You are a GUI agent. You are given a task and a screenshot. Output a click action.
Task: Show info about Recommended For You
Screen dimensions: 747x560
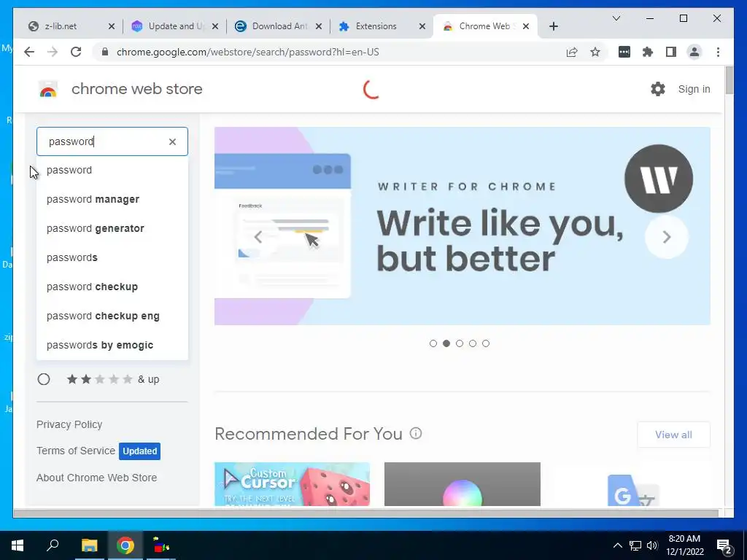416,433
